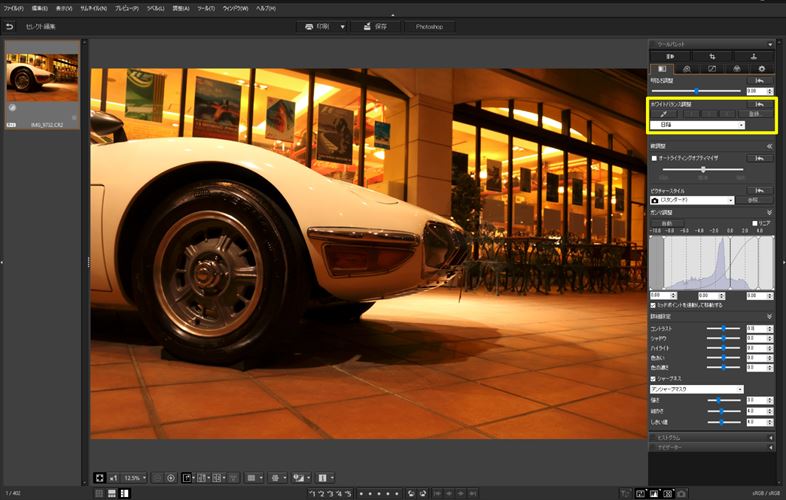The height and width of the screenshot is (500, 786).
Task: Open the 12.5% zoom level dropdown
Action: coord(134,478)
